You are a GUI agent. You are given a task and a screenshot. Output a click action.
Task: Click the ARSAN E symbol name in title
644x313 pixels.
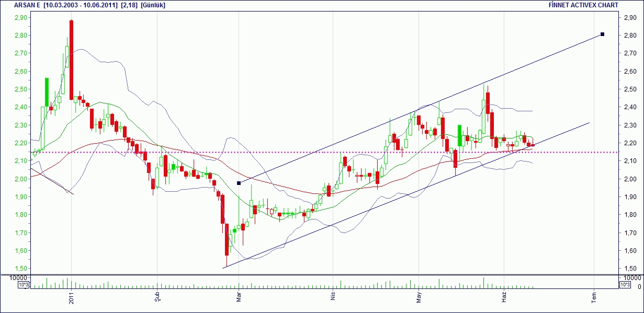(28, 5)
